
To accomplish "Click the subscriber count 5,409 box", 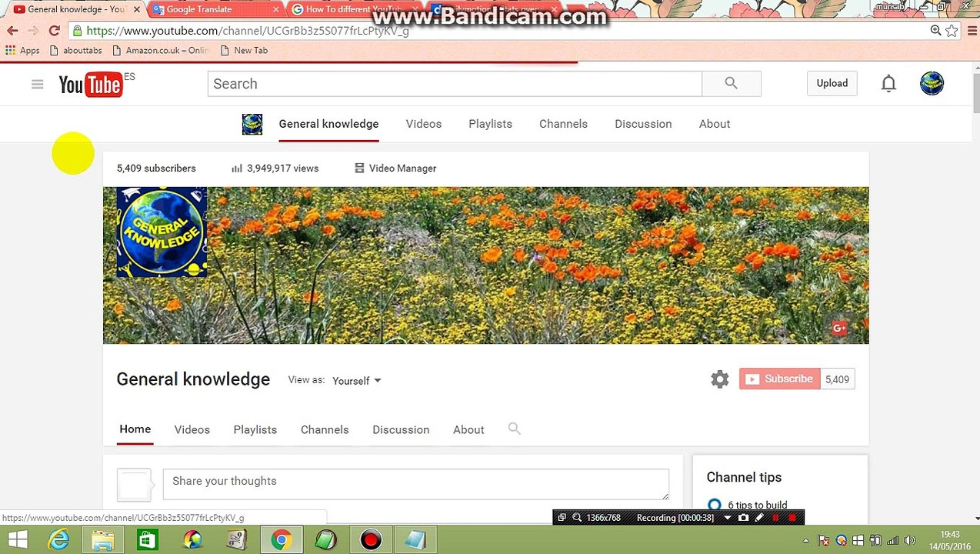I will click(837, 379).
